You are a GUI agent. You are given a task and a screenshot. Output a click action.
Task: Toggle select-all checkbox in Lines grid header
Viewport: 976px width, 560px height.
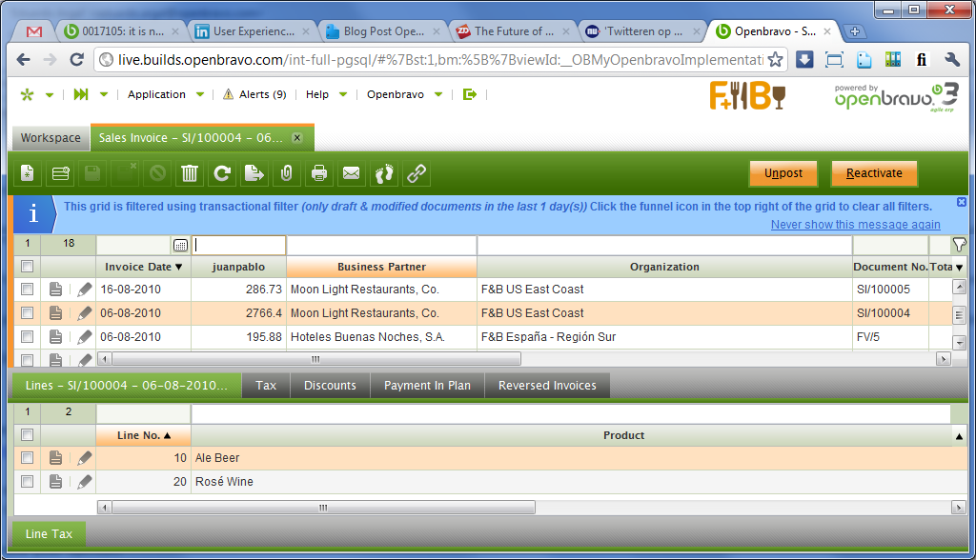point(27,435)
